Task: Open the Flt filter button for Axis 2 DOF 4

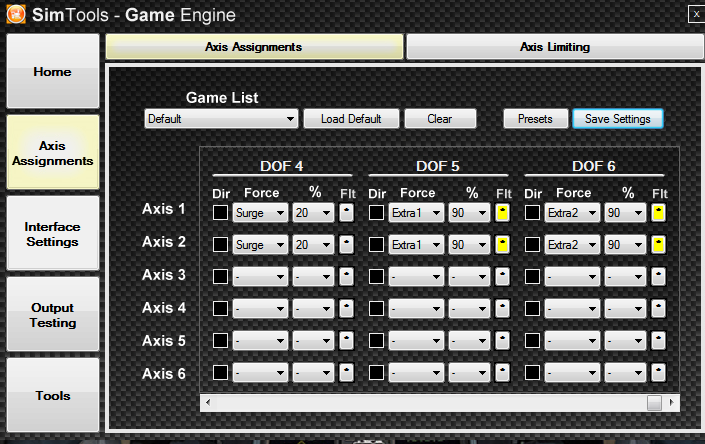Action: pos(346,244)
